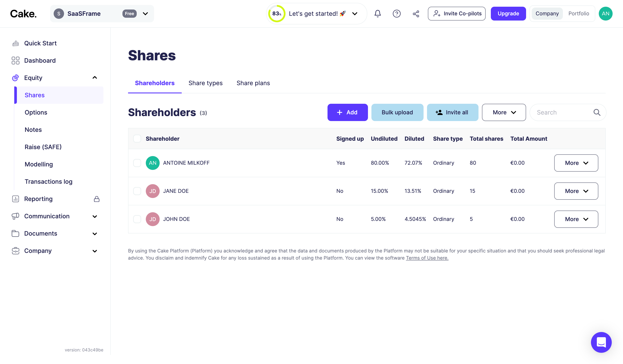Open the Share plans tab
This screenshot has height=364, width=623.
tap(253, 83)
